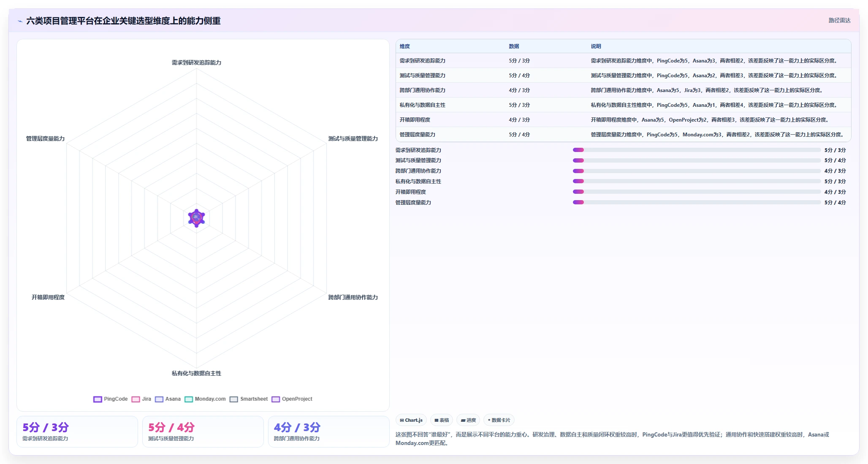
Task: Select table row 跨部门通用协作能力
Action: click(623, 90)
